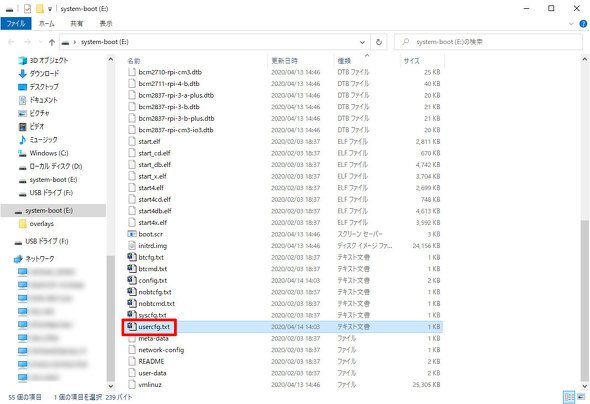
Task: Open the Help question mark icon
Action: [x=583, y=23]
